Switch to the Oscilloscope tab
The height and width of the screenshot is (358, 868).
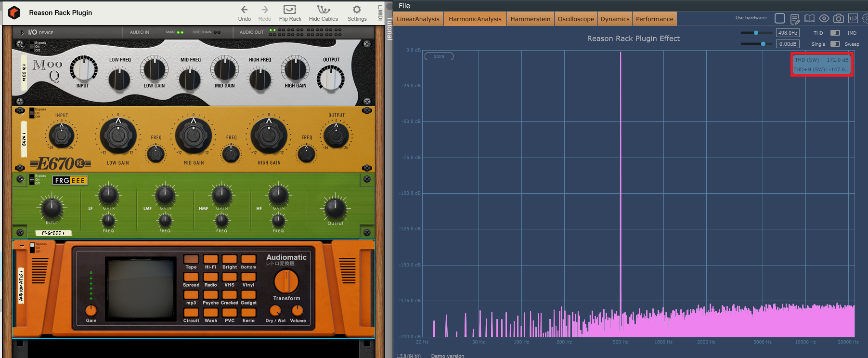point(576,19)
